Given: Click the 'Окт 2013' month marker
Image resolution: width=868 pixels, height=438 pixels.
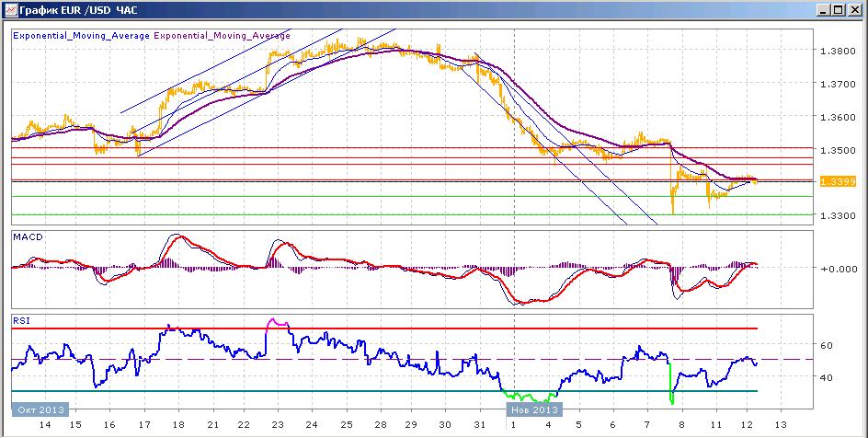Looking at the screenshot, I should (40, 409).
